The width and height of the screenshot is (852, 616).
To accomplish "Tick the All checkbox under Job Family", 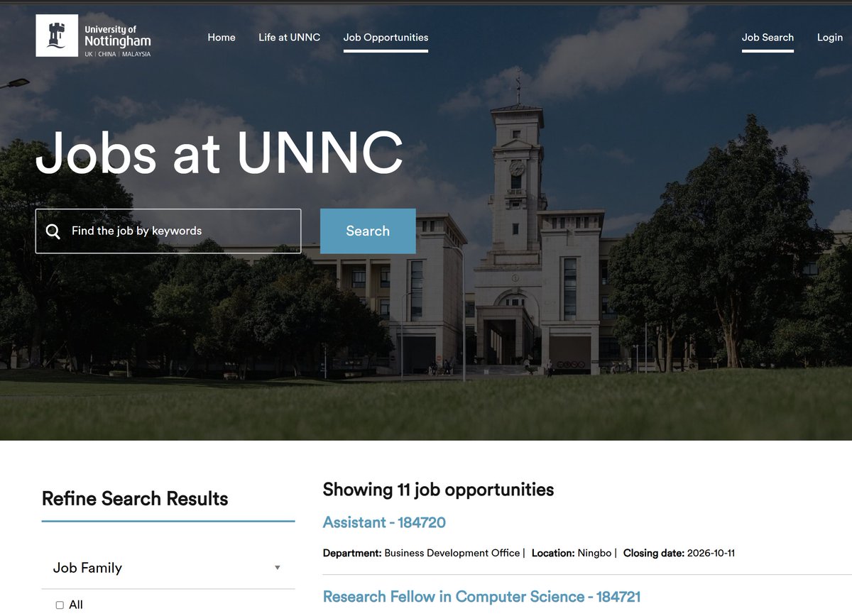I will (60, 605).
